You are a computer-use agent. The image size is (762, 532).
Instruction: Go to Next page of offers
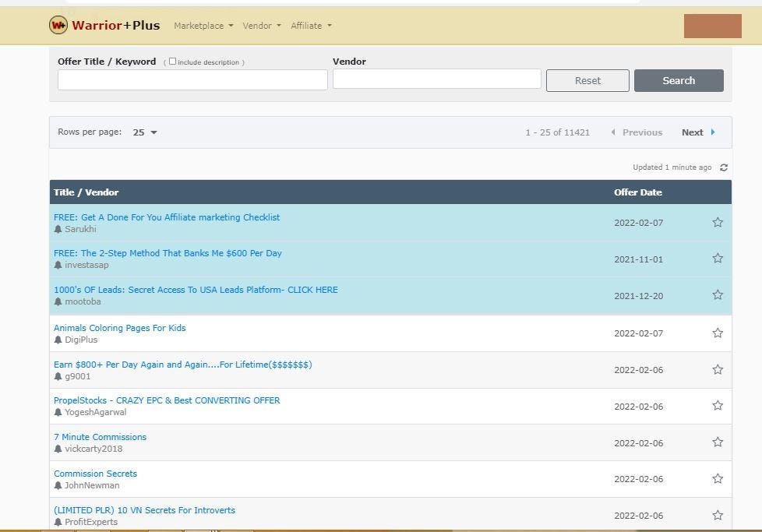point(698,132)
